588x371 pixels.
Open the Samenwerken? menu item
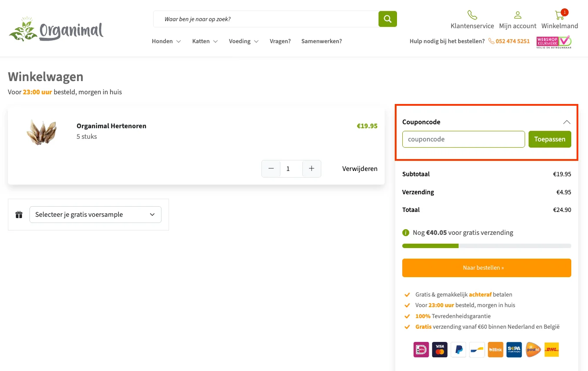(321, 41)
